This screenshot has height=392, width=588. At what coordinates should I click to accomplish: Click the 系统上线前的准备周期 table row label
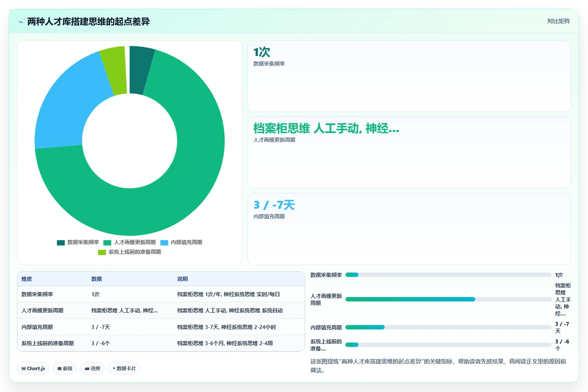pyautogui.click(x=48, y=343)
